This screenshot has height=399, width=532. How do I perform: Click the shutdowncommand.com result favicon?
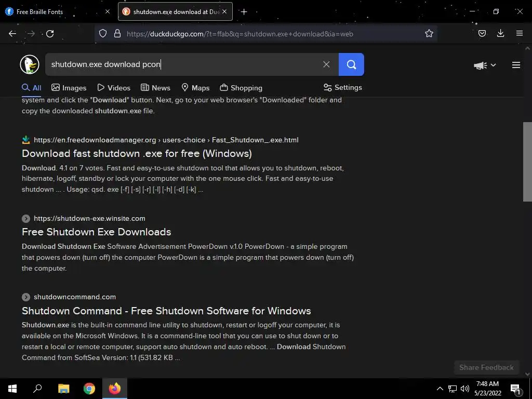26,297
